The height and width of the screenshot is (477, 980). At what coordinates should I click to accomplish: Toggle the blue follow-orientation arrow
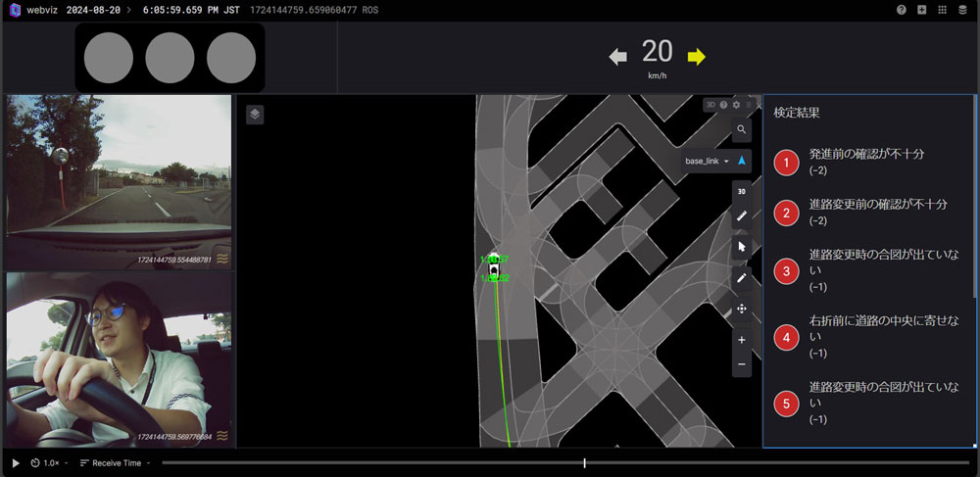(742, 161)
